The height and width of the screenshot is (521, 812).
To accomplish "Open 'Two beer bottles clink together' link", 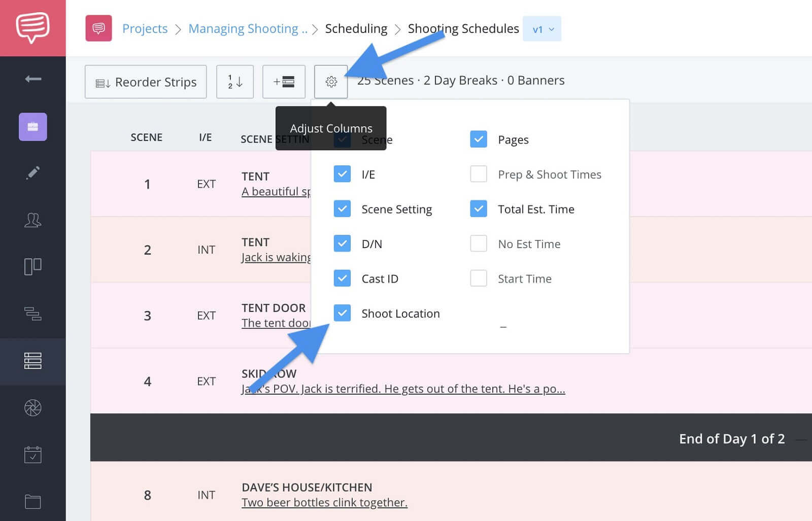I will click(324, 503).
